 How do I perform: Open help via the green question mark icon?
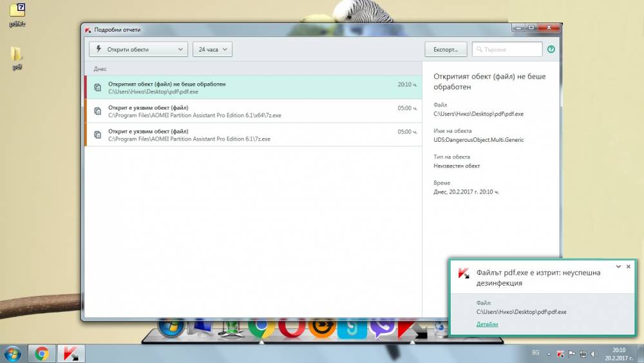coord(551,50)
